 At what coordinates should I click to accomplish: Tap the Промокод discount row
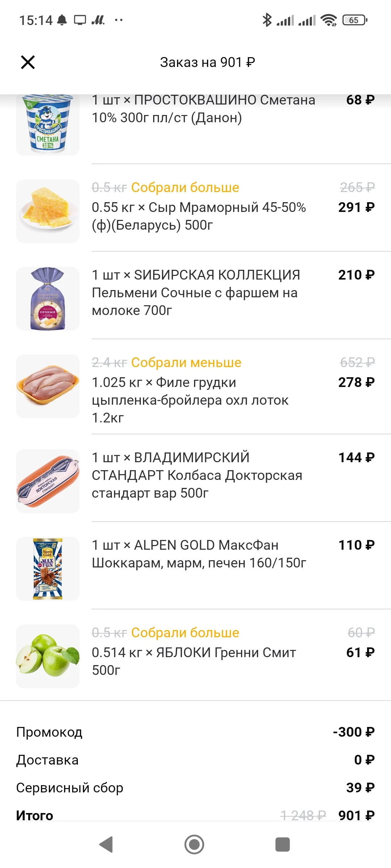(195, 732)
